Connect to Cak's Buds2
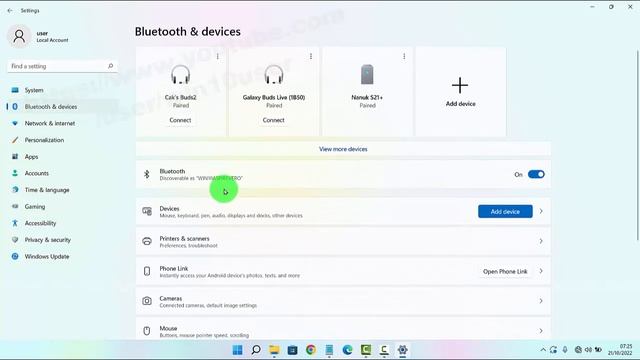640x360 pixels. coord(180,120)
